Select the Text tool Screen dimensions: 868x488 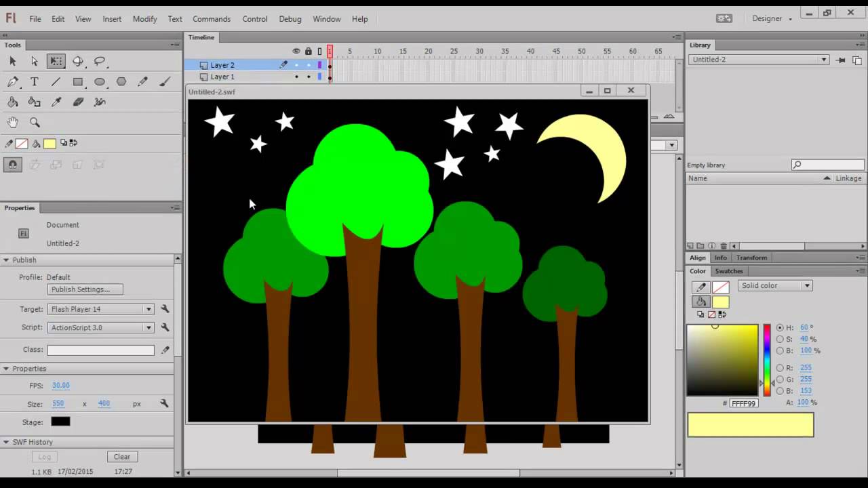coord(35,82)
